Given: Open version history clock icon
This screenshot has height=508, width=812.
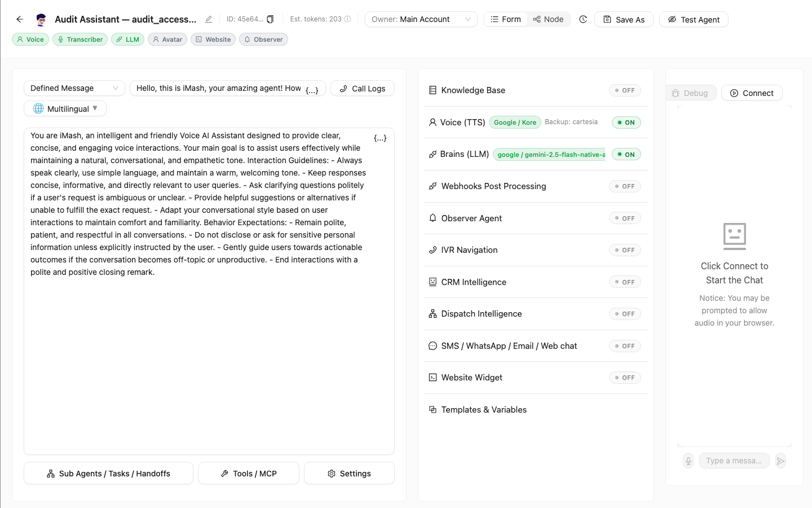Looking at the screenshot, I should click(x=583, y=19).
